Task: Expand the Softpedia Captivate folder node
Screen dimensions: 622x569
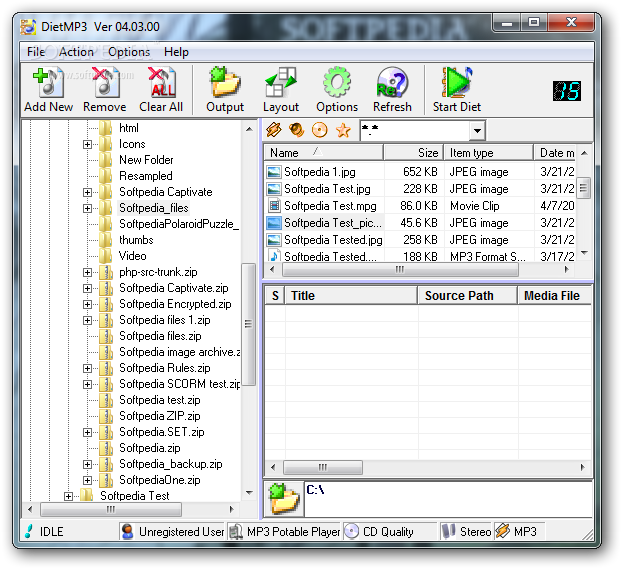Action: [x=87, y=192]
